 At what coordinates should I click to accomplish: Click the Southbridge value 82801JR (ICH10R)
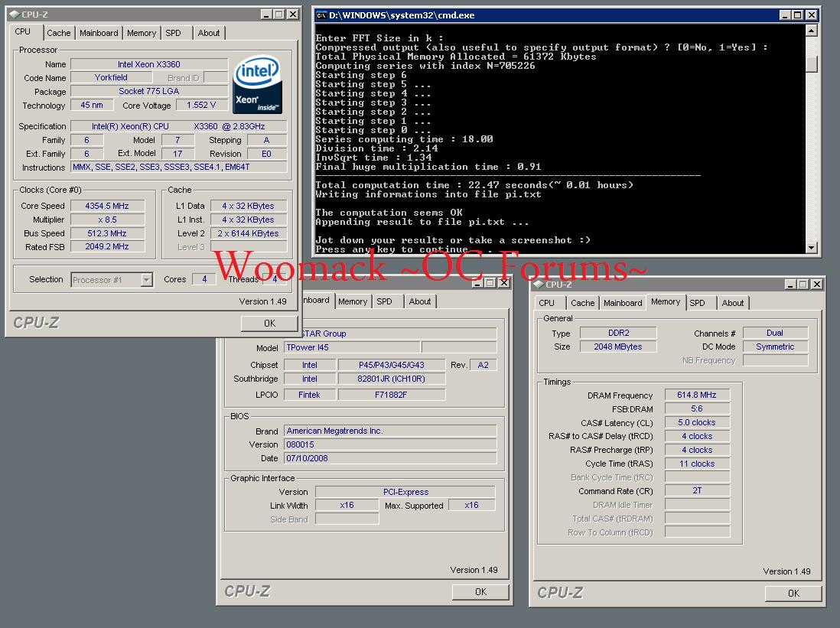point(392,379)
